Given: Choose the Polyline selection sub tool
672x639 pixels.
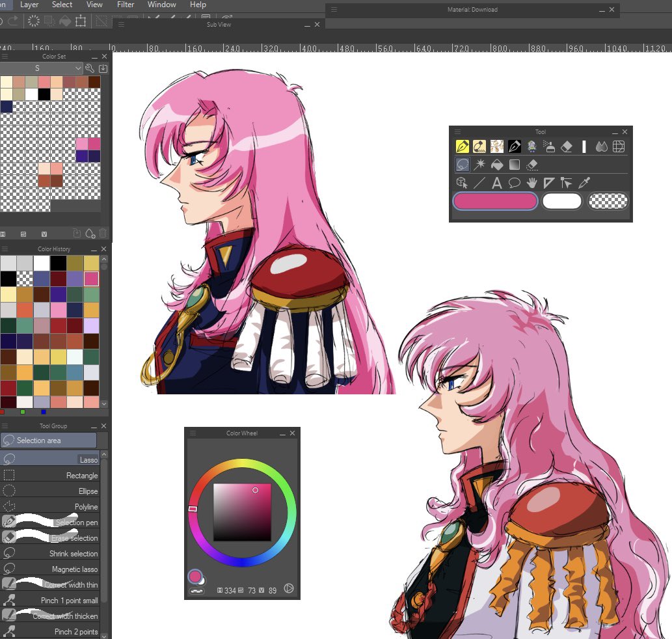Looking at the screenshot, I should [x=49, y=506].
